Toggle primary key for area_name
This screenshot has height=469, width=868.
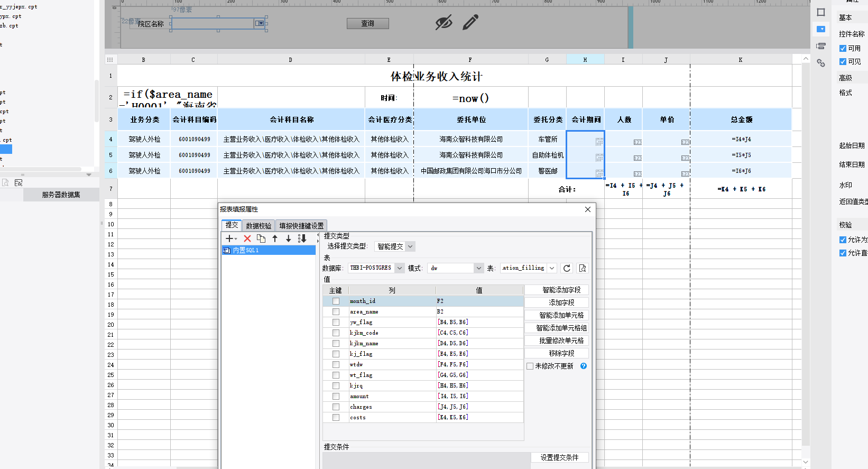(x=336, y=311)
